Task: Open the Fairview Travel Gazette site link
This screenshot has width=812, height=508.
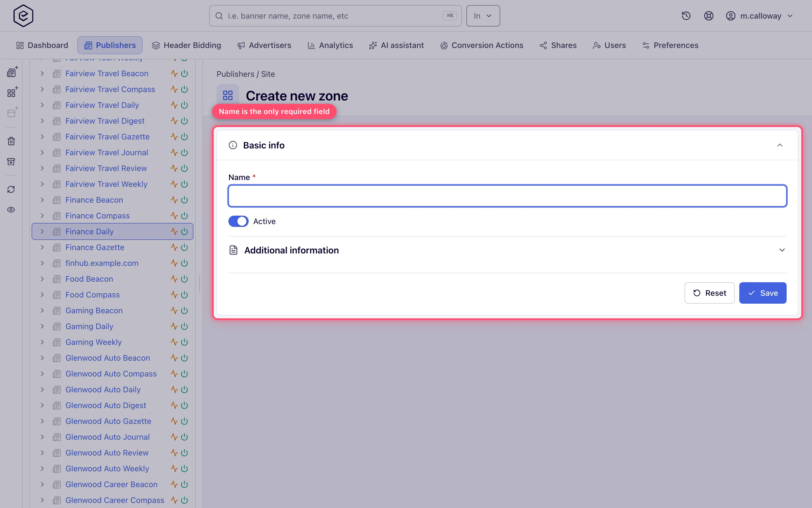Action: pos(107,137)
